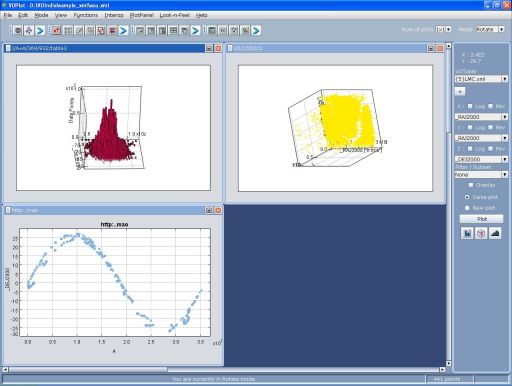Click the round dark globe toolbar icon

pyautogui.click(x=18, y=31)
